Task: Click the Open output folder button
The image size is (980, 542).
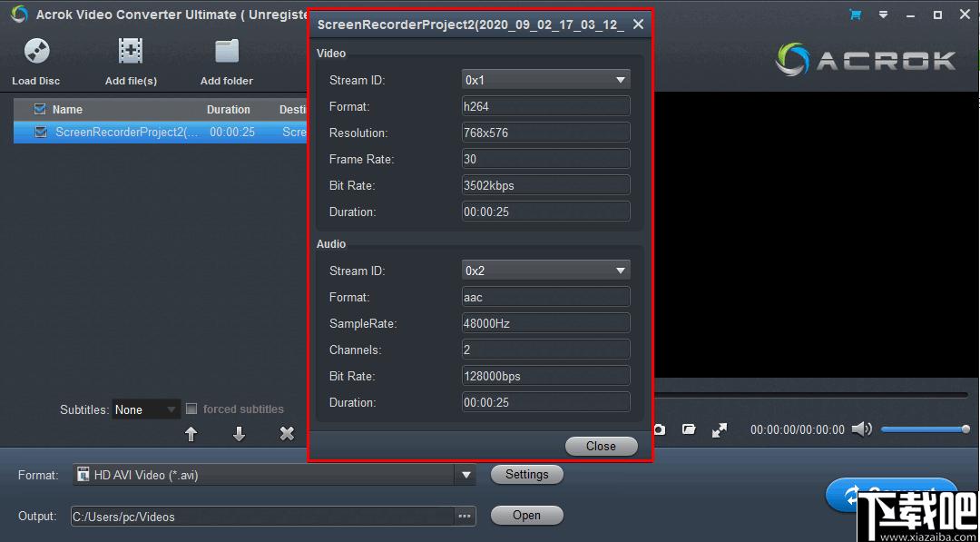Action: point(527,516)
